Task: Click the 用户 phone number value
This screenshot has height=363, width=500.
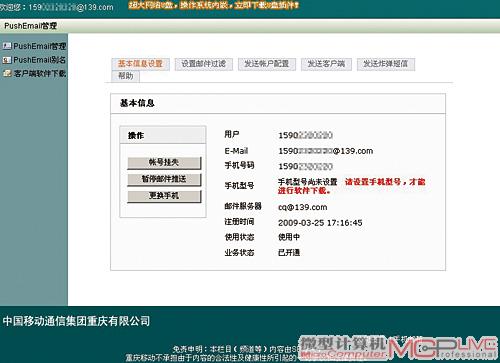Action: pyautogui.click(x=305, y=135)
